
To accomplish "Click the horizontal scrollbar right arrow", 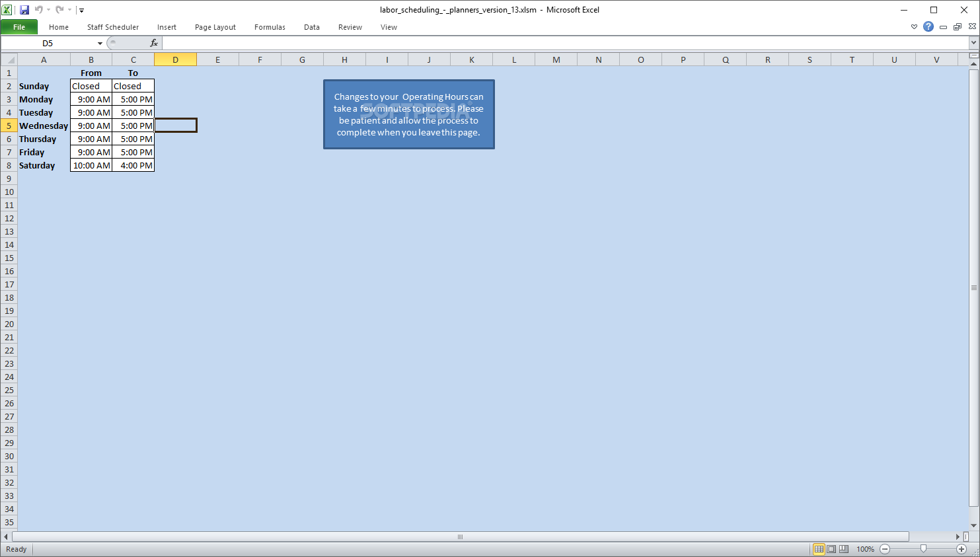I will [x=958, y=537].
